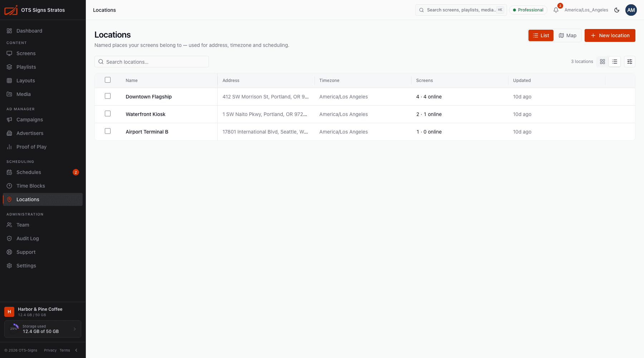Open Dashboard from the sidebar
Screen dimensions: 644x358
tap(43, 31)
